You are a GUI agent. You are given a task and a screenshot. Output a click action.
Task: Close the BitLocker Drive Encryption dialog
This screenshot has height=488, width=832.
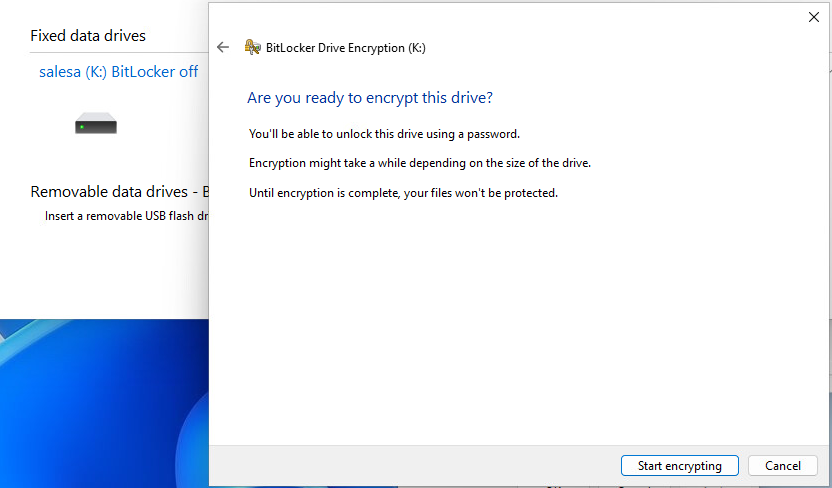[x=813, y=17]
